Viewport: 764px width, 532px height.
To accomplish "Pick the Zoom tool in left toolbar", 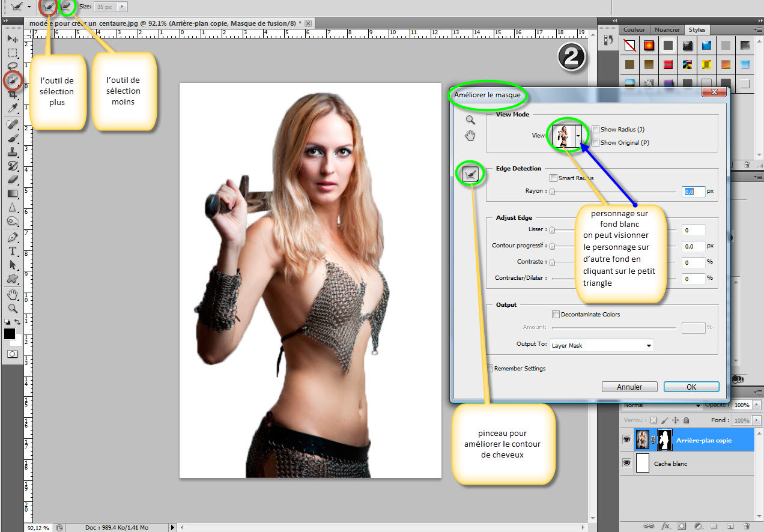I will click(x=12, y=308).
